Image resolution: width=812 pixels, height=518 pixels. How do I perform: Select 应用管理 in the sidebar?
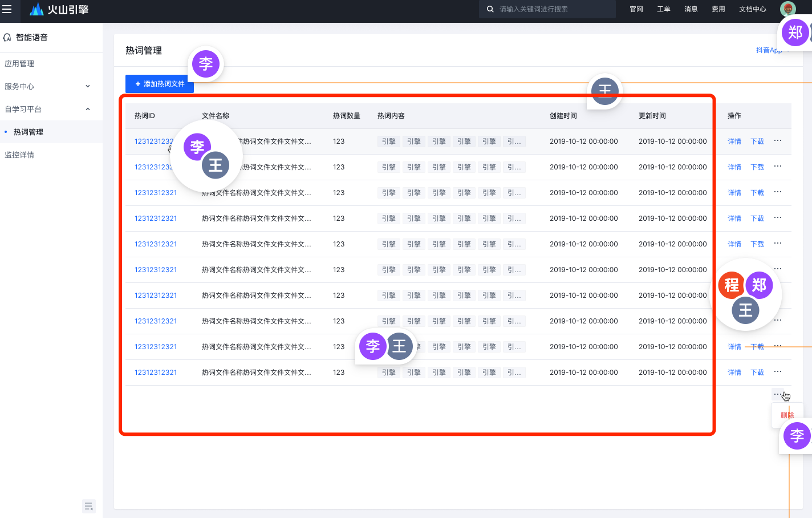19,64
